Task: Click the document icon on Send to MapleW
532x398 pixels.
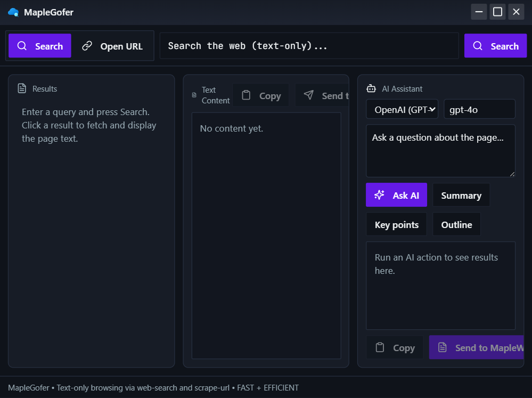Action: click(x=443, y=347)
